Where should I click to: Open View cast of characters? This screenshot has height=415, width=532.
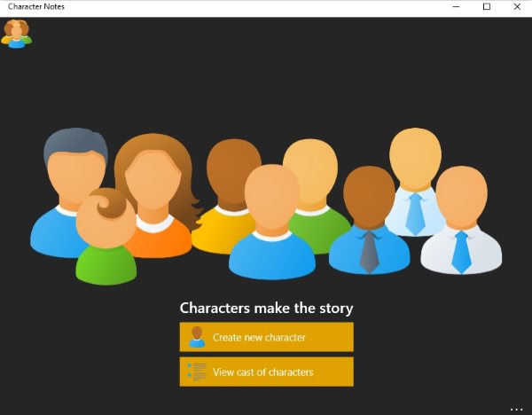coord(267,372)
